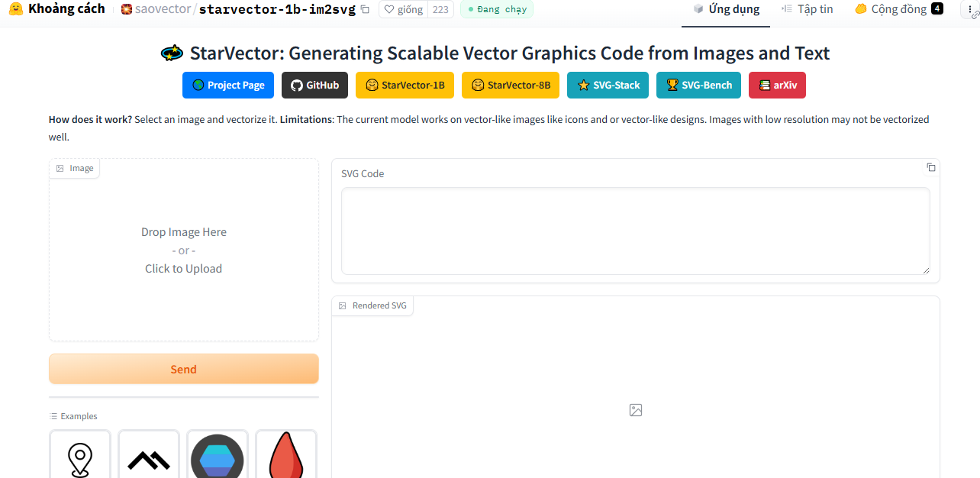
Task: Click inside the SVG Code text area
Action: click(x=635, y=231)
